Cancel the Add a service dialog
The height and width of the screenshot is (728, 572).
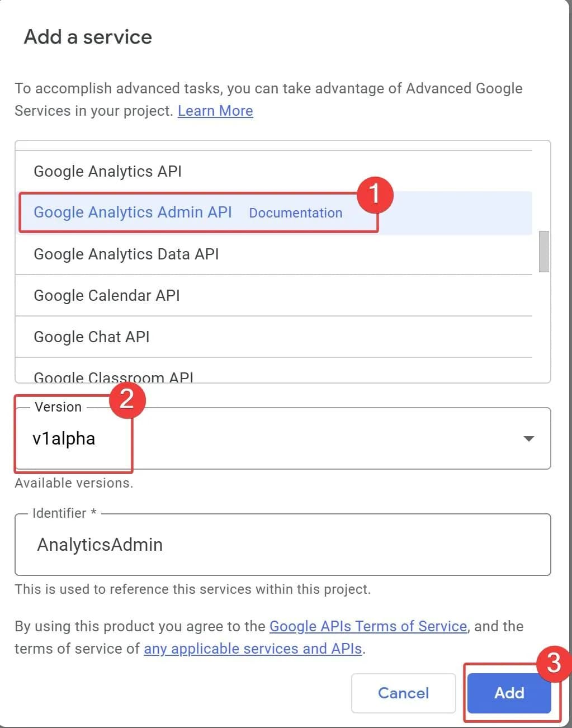click(x=403, y=693)
